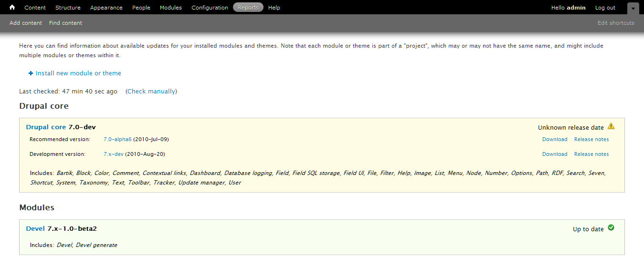The height and width of the screenshot is (277, 644).
Task: Click Check manually link
Action: pyautogui.click(x=151, y=92)
